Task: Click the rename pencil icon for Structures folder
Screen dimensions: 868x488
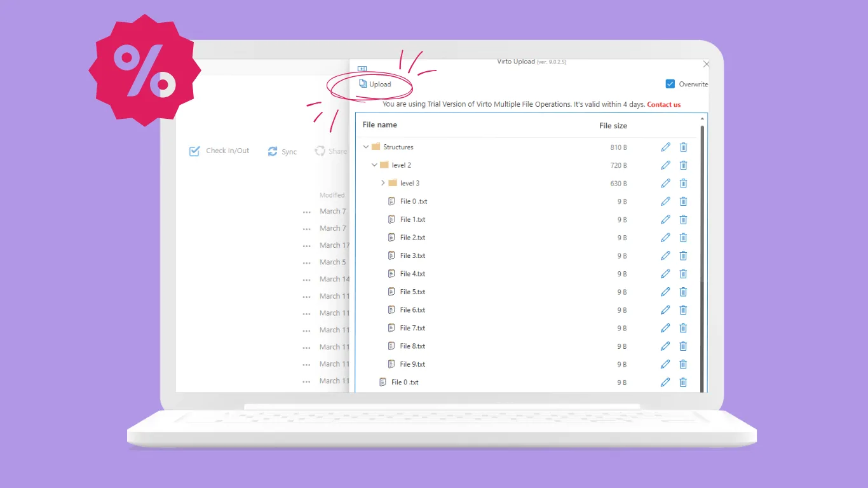Action: pyautogui.click(x=665, y=147)
